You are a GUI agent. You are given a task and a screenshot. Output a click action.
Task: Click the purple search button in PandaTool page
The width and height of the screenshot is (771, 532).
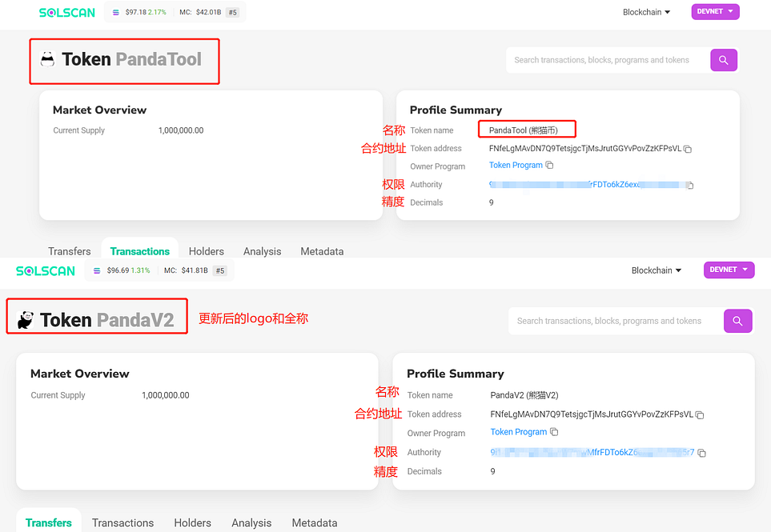pos(723,60)
